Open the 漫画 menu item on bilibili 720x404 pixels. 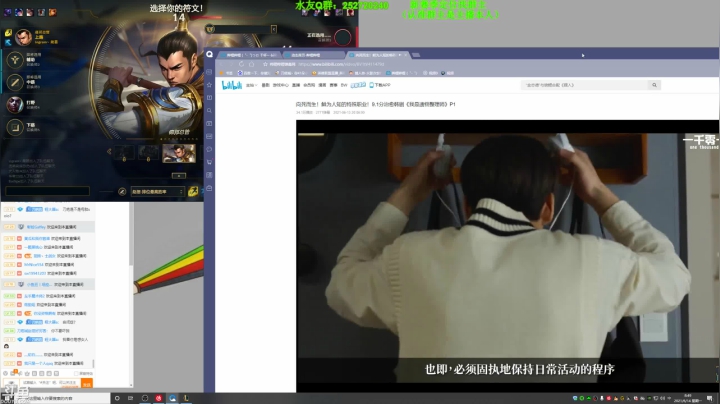[322, 85]
